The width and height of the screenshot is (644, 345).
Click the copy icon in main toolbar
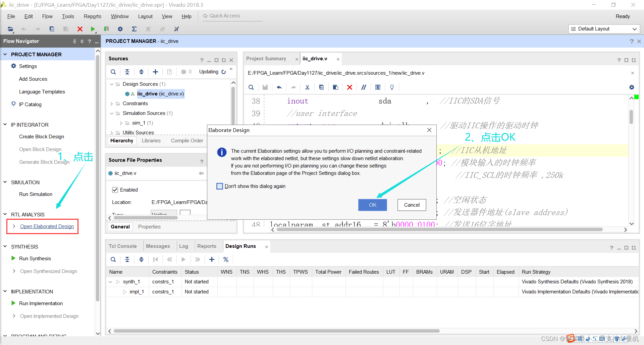52,29
